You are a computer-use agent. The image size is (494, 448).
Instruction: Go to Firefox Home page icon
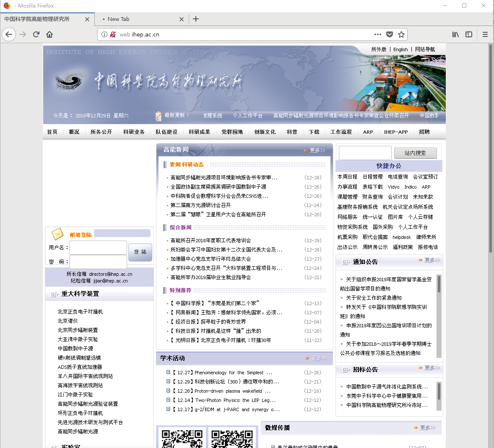49,34
